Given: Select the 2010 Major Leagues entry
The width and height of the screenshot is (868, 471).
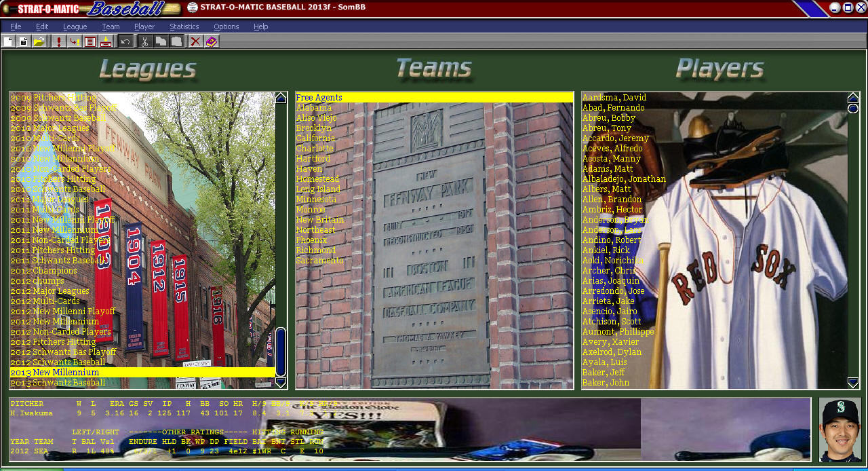Looking at the screenshot, I should (x=50, y=128).
